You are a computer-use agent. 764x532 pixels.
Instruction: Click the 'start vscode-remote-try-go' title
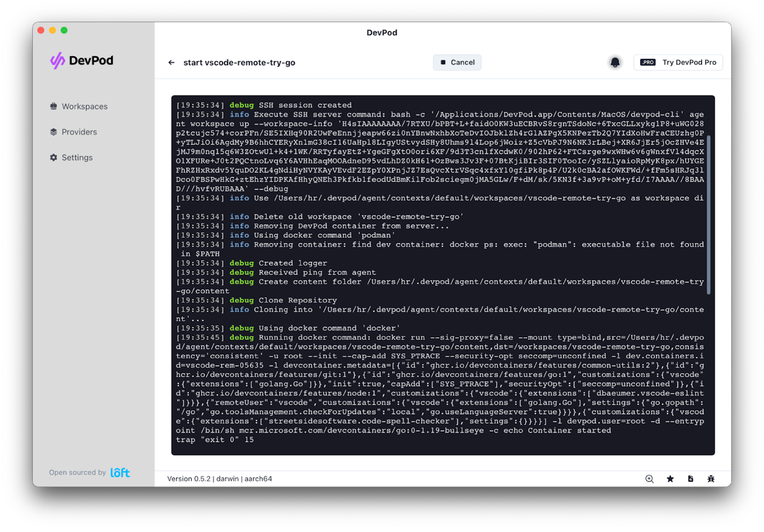tap(239, 62)
